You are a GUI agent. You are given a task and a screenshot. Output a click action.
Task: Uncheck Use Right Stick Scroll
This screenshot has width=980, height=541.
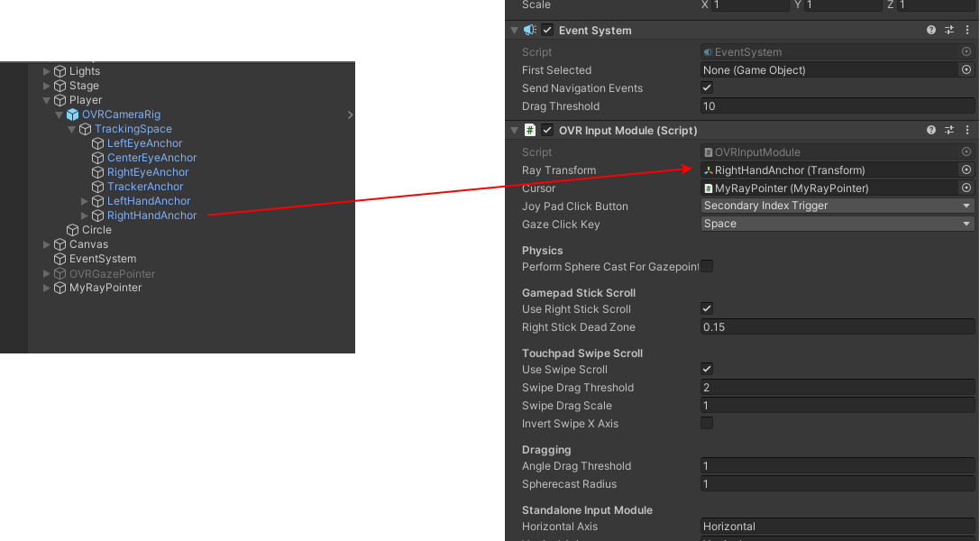coord(707,308)
